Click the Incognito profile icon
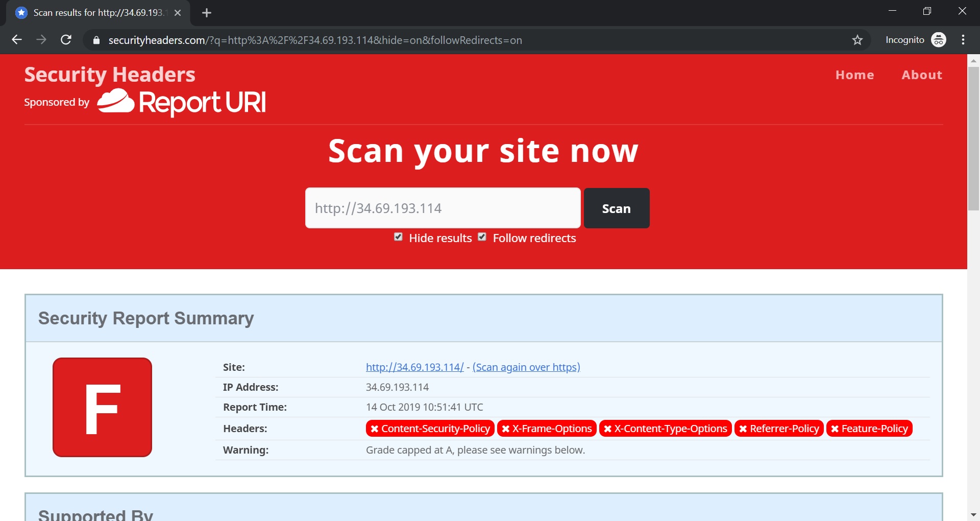 click(x=938, y=40)
